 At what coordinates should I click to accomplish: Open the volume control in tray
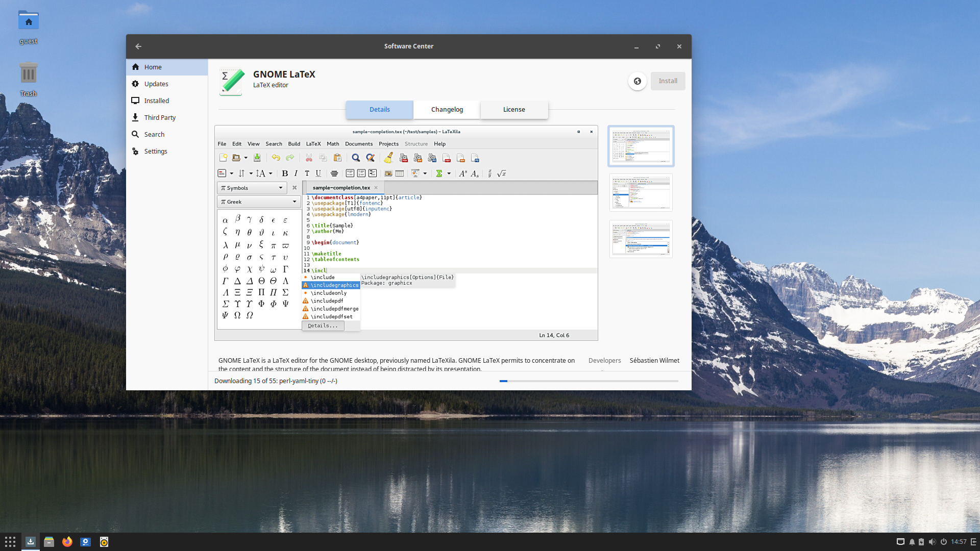(x=932, y=542)
